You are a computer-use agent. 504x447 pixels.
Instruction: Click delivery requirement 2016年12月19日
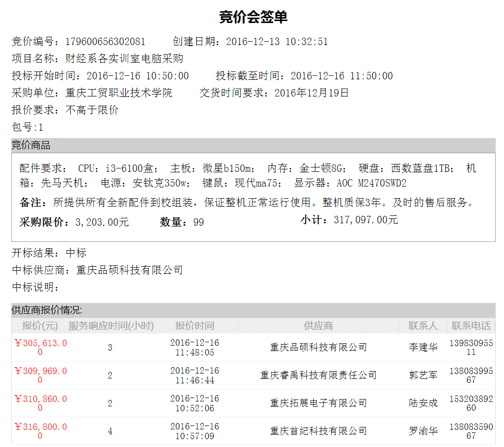pos(312,93)
